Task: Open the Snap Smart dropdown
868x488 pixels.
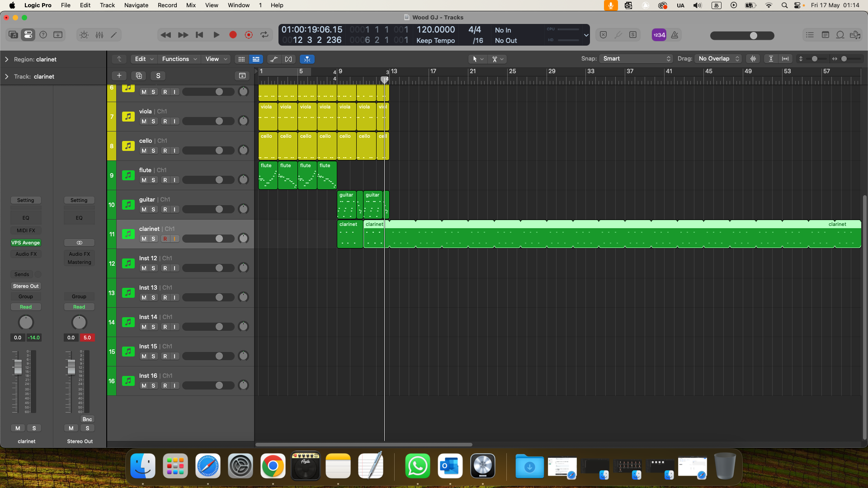Action: tap(636, 59)
